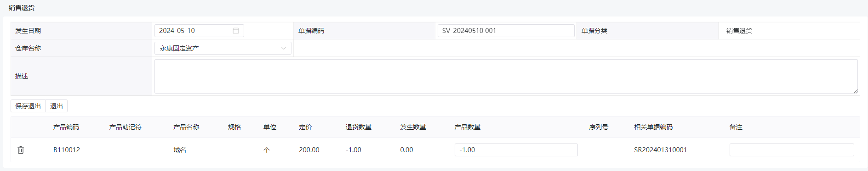
Task: Click the 相关单据编码 column header
Action: 653,127
